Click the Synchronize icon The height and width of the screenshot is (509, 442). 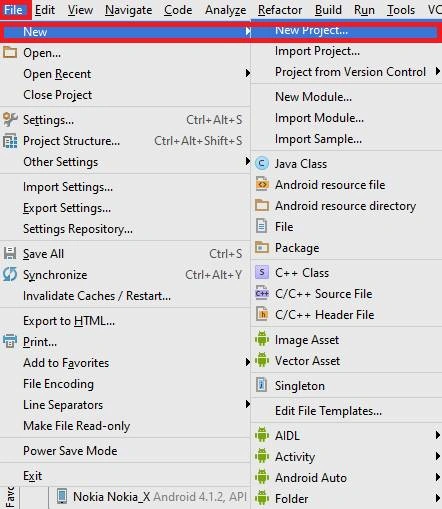click(x=10, y=275)
